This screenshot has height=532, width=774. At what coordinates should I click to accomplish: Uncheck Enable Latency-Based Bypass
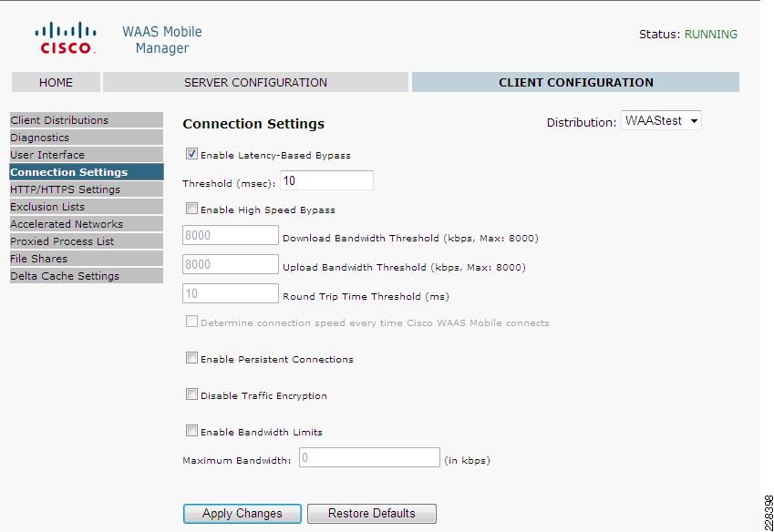(x=191, y=154)
